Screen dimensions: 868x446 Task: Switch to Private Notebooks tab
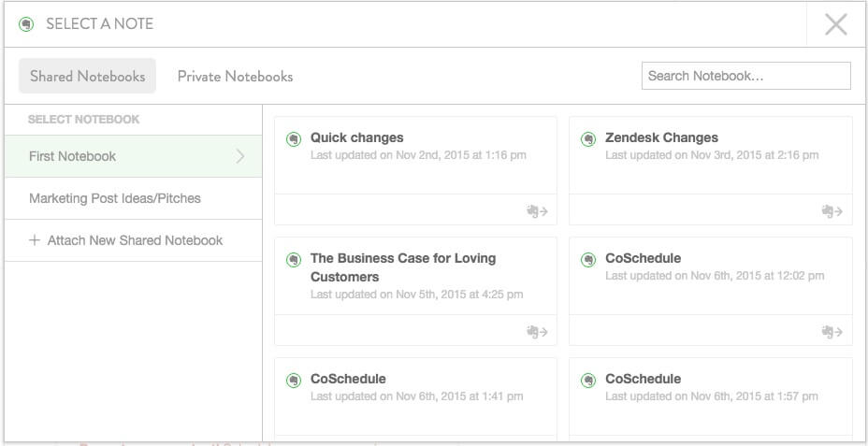236,77
